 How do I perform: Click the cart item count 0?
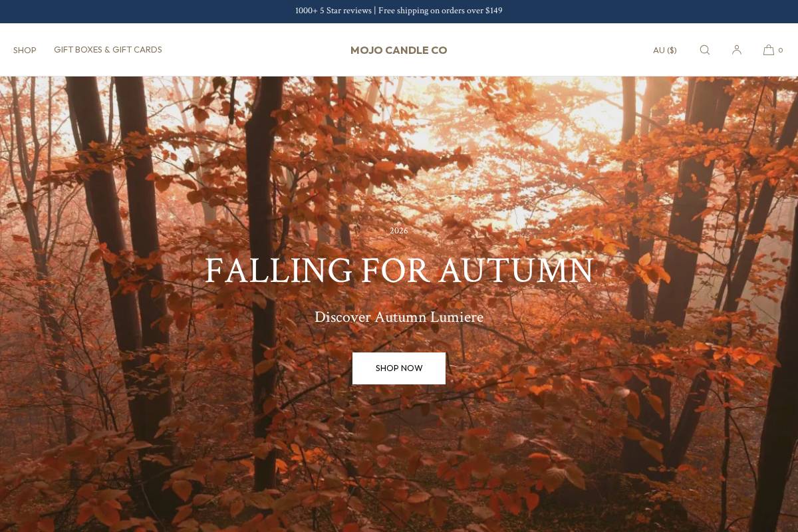(781, 51)
